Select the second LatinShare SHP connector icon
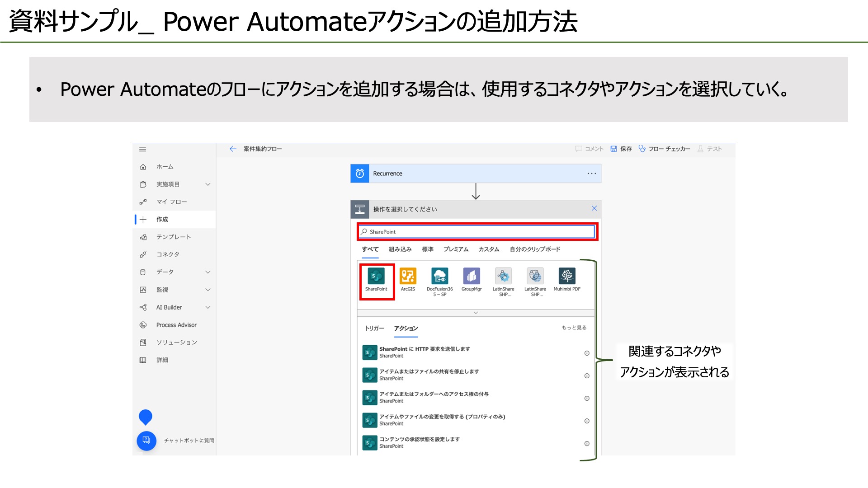Screen dimensions: 868x488 (x=535, y=276)
